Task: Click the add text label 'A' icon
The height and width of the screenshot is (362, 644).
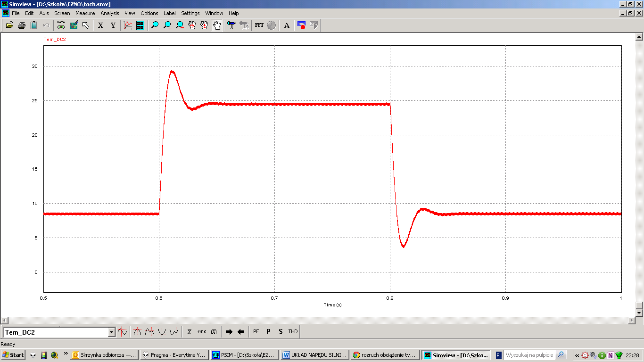Action: point(287,25)
